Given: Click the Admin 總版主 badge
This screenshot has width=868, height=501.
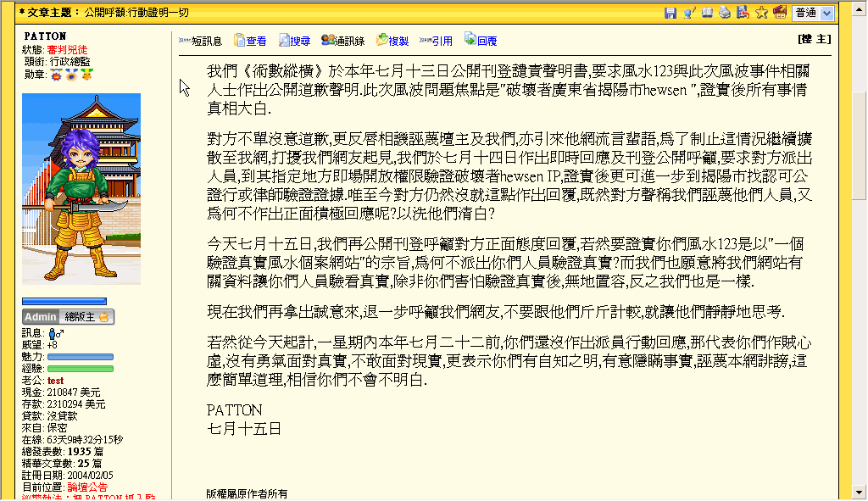Looking at the screenshot, I should pos(68,317).
